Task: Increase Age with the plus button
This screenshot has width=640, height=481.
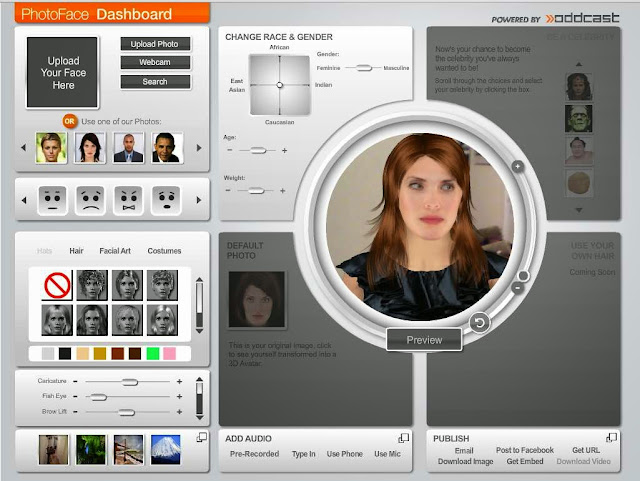Action: coord(284,150)
